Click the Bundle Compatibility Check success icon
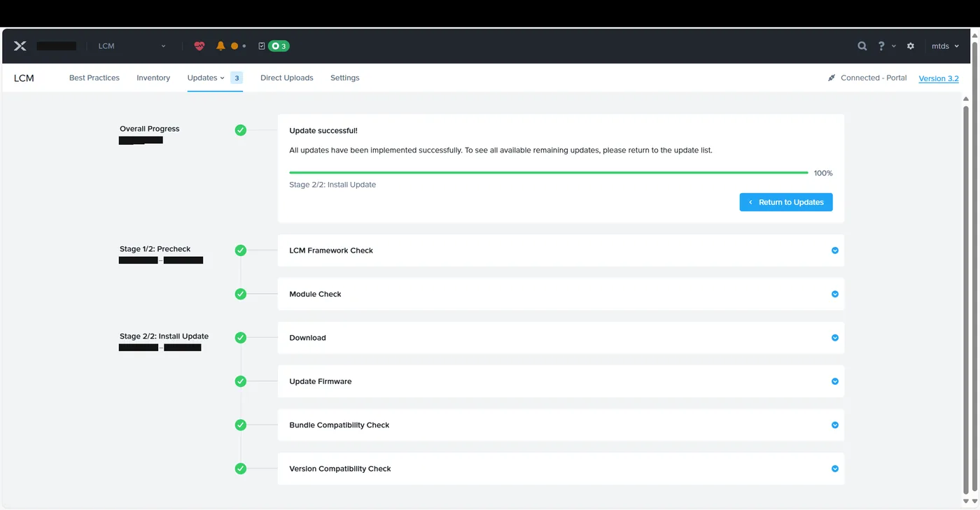980x510 pixels. coord(241,425)
